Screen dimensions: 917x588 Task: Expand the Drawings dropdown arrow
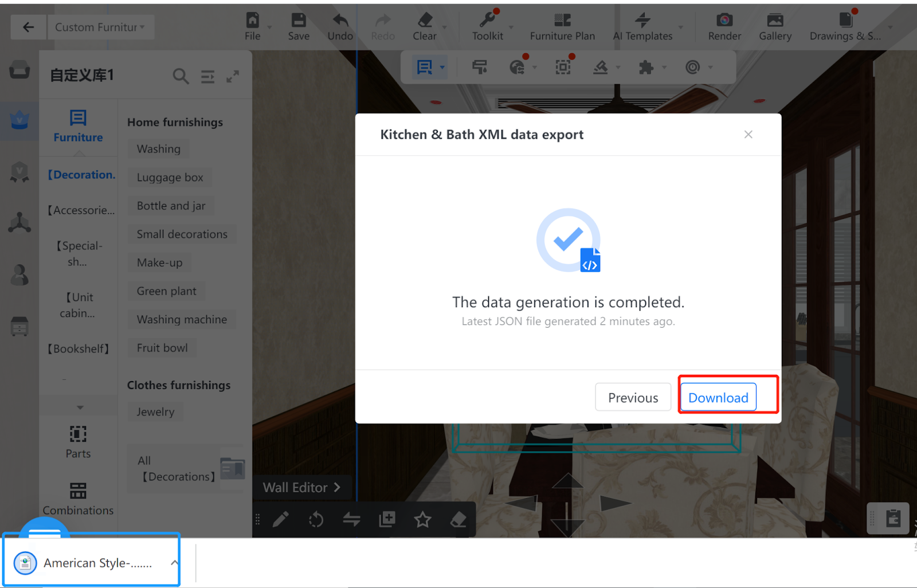click(890, 27)
